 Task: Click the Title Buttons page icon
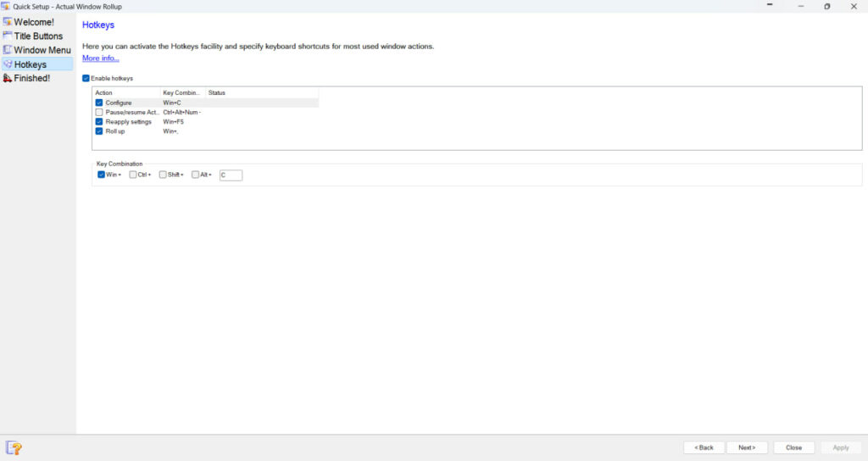pyautogui.click(x=7, y=36)
